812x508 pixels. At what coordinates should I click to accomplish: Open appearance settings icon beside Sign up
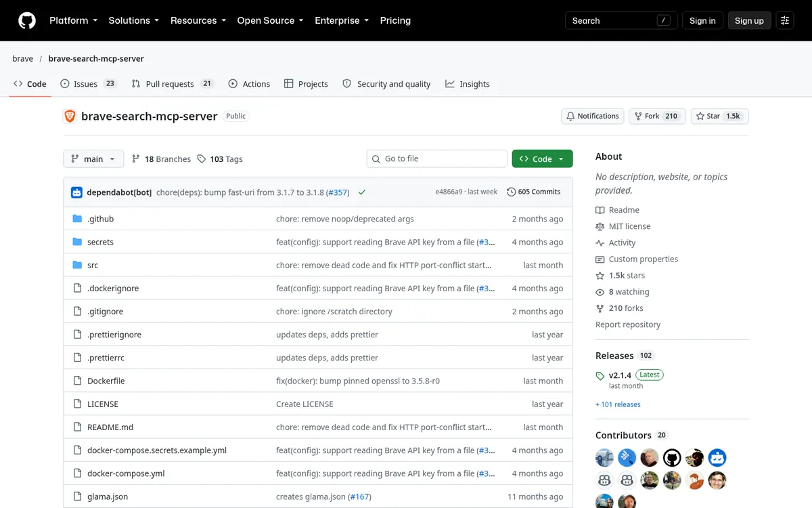point(785,20)
